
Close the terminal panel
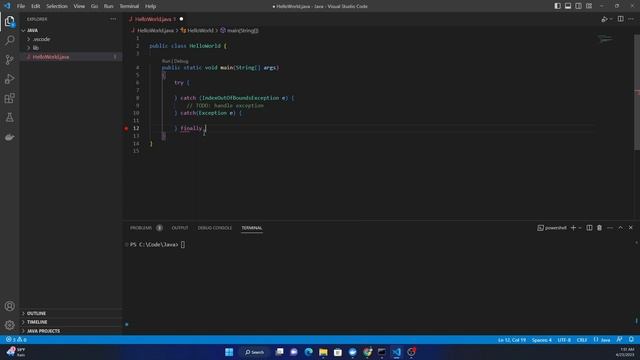click(631, 228)
